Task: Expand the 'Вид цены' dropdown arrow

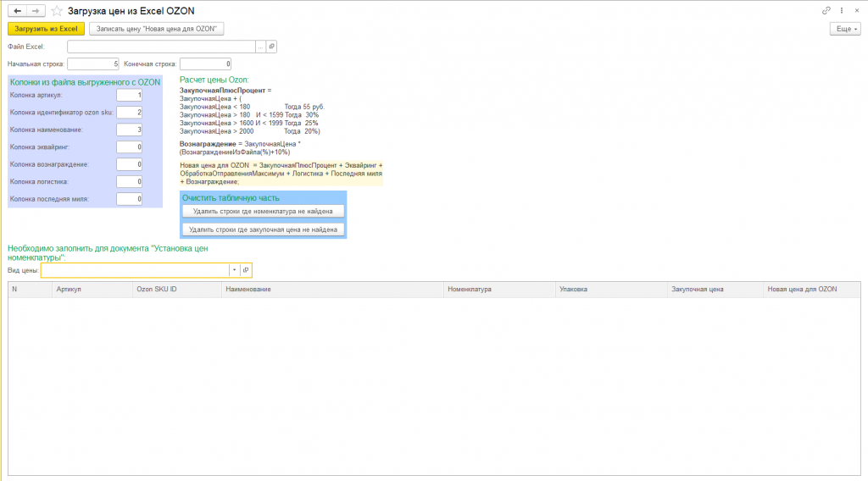Action: (234, 270)
